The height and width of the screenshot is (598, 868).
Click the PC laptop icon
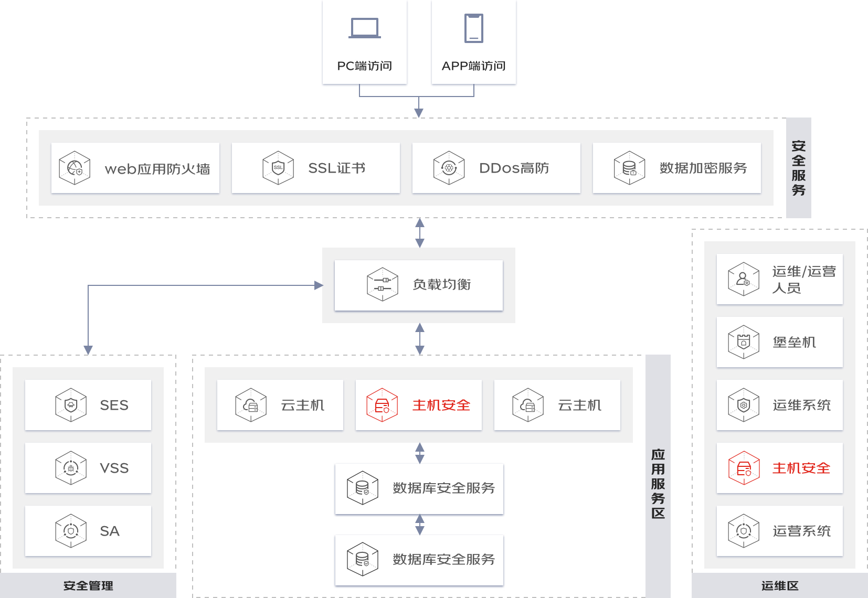(x=365, y=28)
